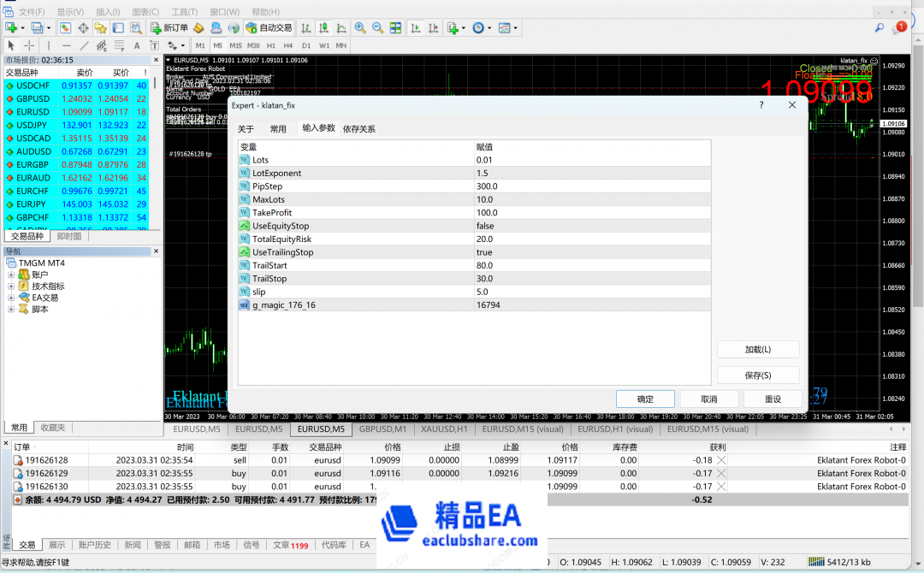Set UseEquityStop parameter to true
The image size is (924, 573).
(486, 225)
